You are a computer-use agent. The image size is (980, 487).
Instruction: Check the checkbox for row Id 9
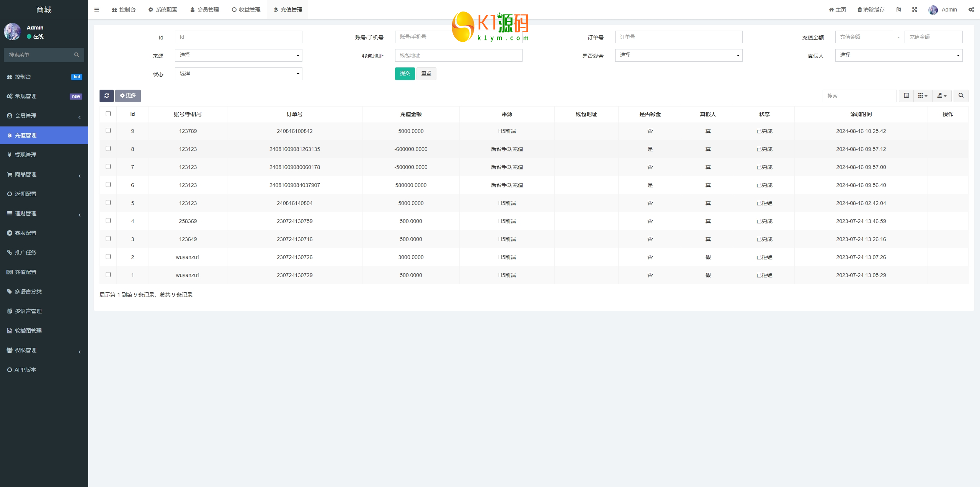tap(108, 131)
